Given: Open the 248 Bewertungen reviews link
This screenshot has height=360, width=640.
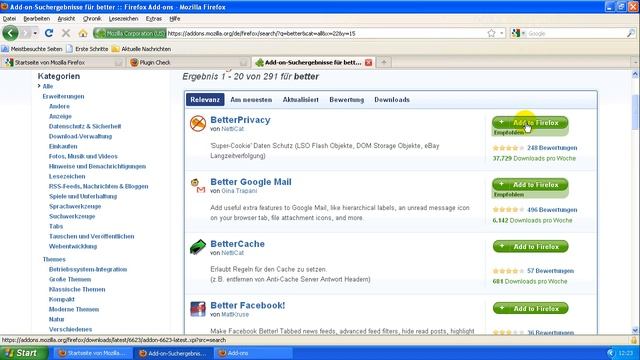Looking at the screenshot, I should (552, 148).
